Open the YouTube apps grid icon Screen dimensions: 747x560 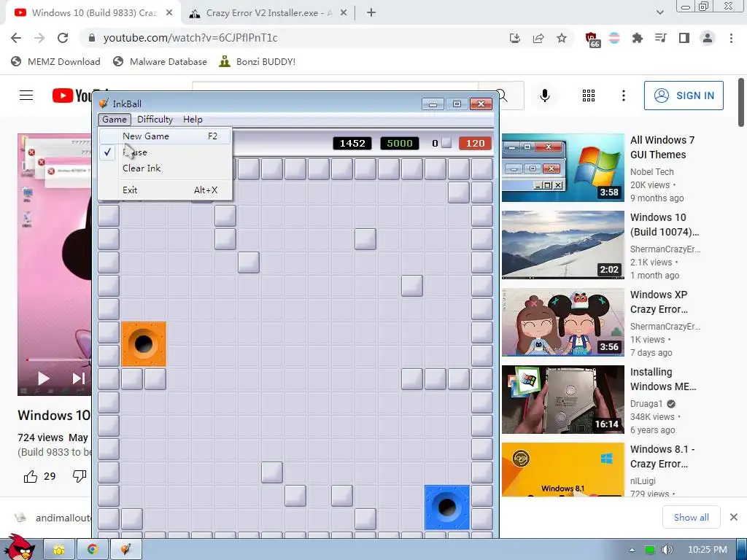click(589, 96)
